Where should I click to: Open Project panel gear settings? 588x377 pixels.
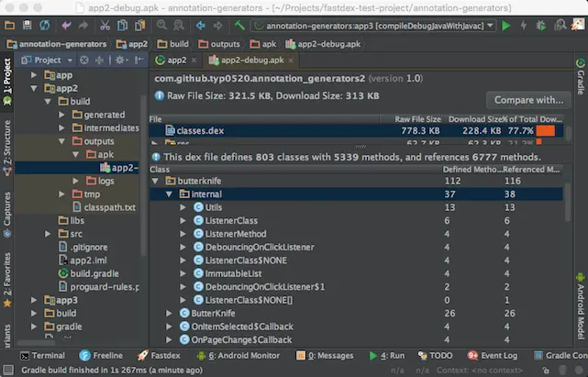[x=121, y=60]
